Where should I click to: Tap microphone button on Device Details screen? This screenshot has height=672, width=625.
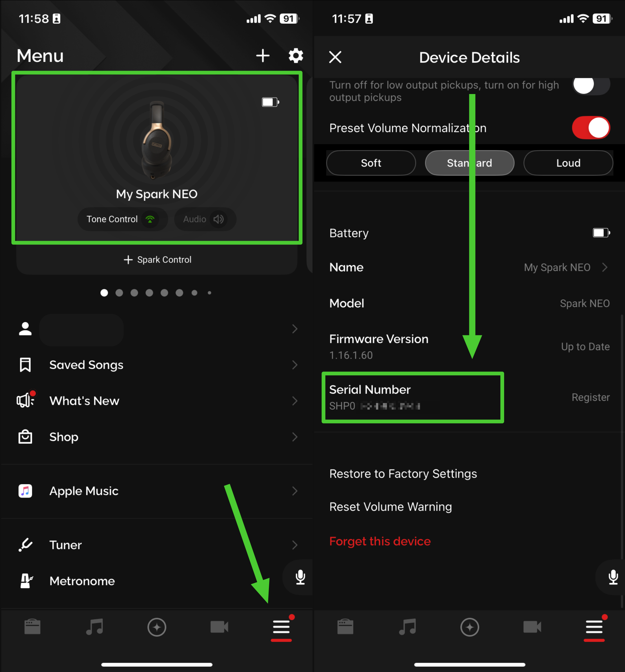click(613, 577)
